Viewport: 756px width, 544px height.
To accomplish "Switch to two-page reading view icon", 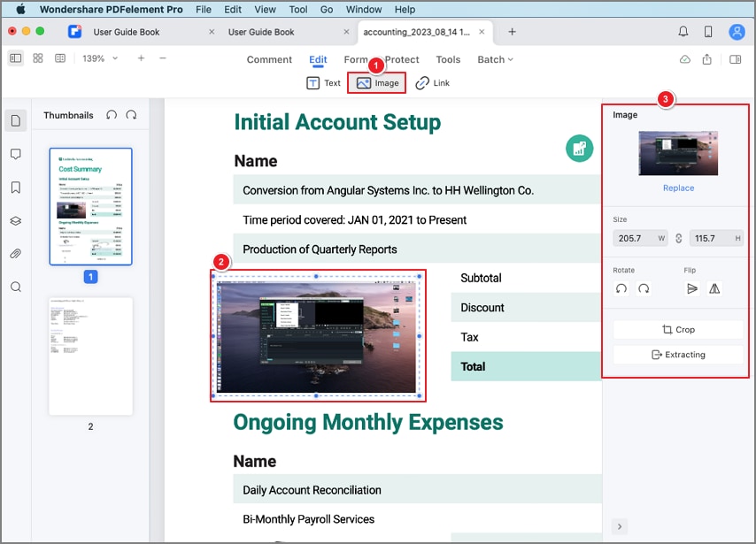I will click(x=60, y=58).
